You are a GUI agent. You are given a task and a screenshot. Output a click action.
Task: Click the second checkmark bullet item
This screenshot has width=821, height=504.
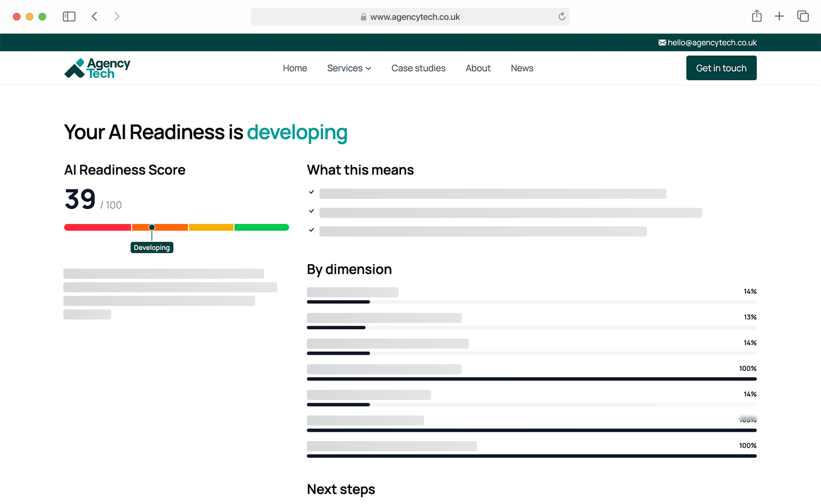click(x=311, y=211)
